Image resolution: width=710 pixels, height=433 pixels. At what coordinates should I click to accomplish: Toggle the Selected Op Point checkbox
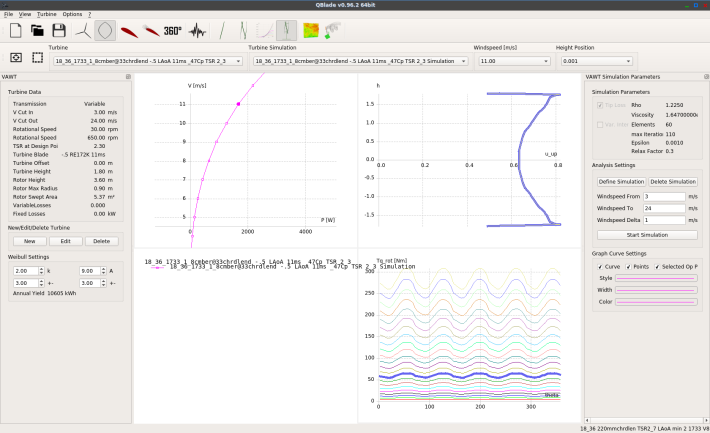[x=657, y=267]
